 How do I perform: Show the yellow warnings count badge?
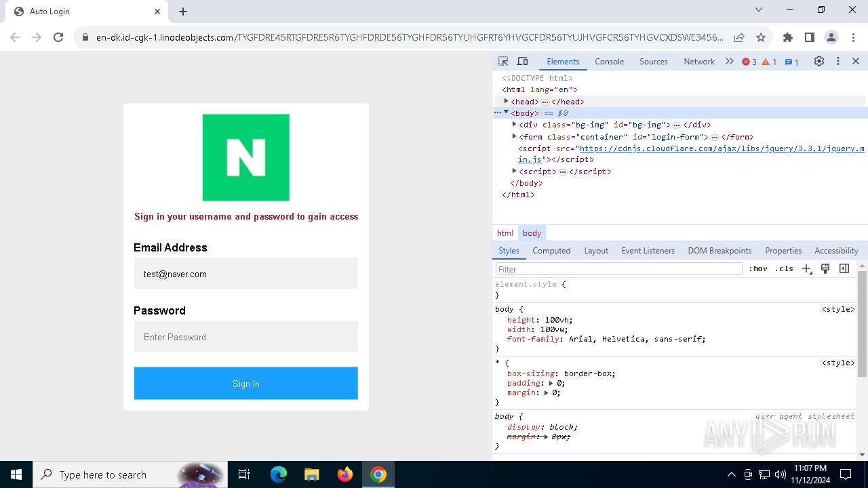tap(769, 62)
